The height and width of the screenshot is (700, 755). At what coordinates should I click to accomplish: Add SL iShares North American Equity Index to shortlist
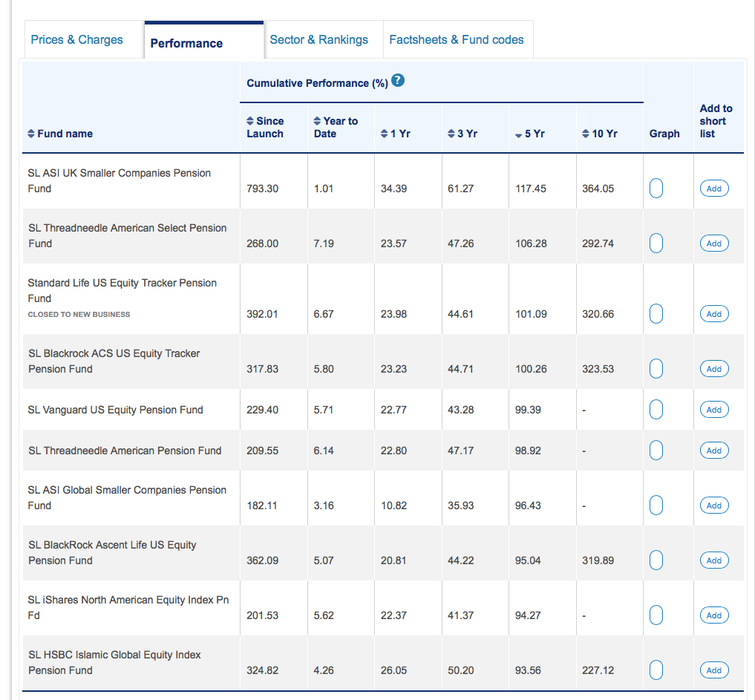pos(713,615)
